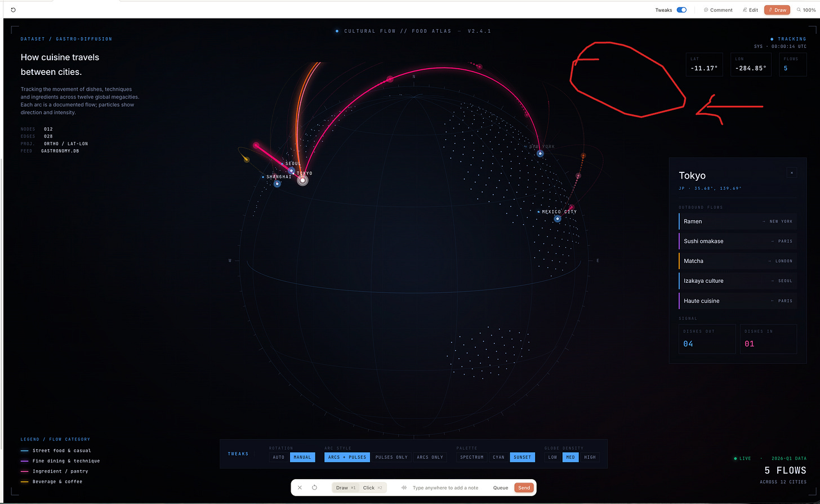
Task: Click the FLOWS 5 readout box
Action: [793, 65]
